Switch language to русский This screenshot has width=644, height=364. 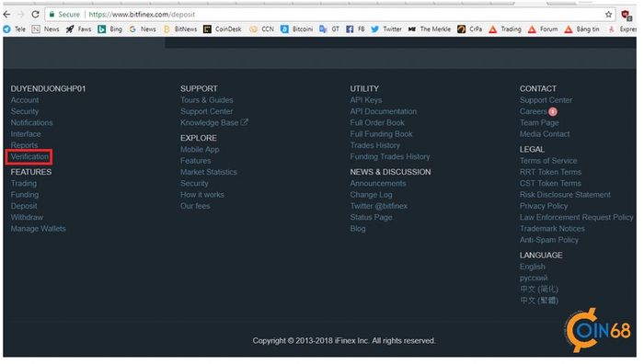pyautogui.click(x=534, y=279)
